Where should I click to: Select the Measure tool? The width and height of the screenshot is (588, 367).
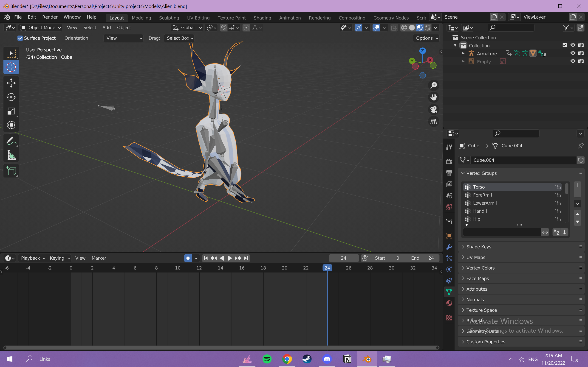(x=11, y=155)
